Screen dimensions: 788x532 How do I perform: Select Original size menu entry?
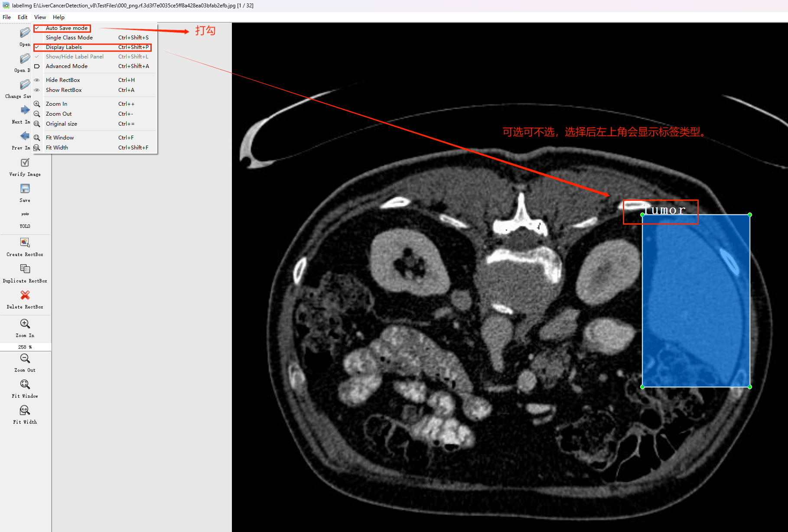click(x=62, y=124)
